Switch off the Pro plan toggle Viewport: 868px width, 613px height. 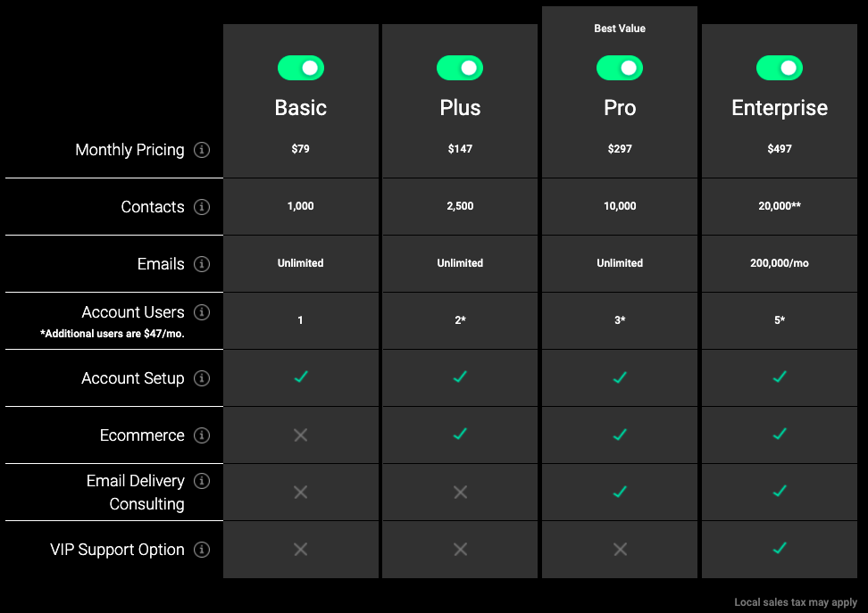pyautogui.click(x=620, y=68)
